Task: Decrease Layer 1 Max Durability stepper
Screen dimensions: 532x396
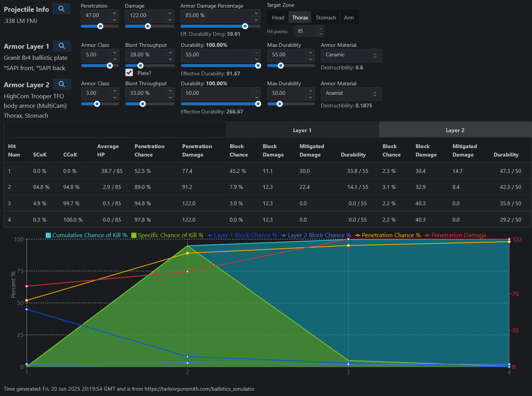Action: point(311,59)
